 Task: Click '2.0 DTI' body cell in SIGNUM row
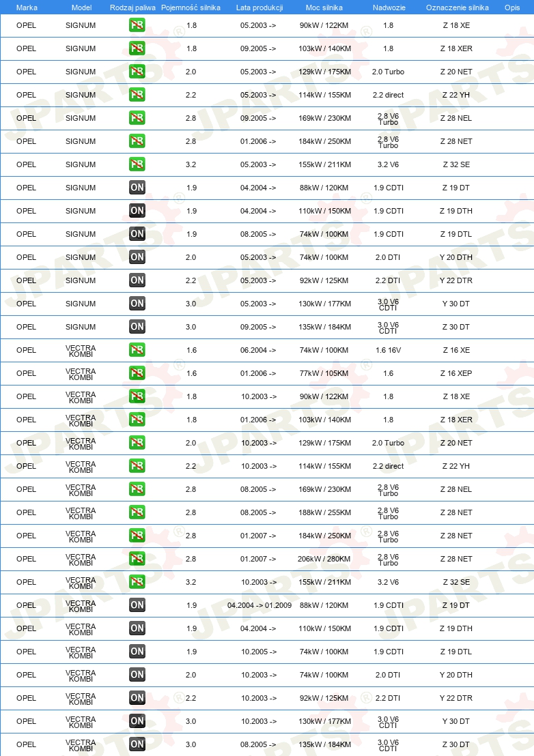click(x=388, y=257)
